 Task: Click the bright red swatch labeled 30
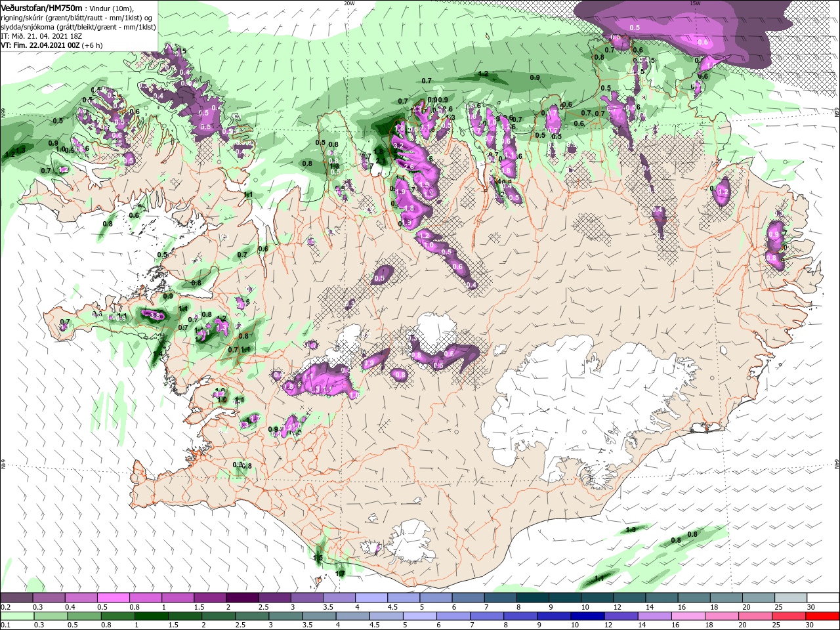(x=822, y=616)
